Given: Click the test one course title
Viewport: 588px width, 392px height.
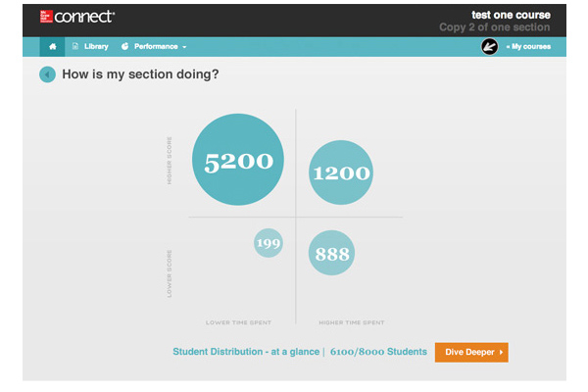Looking at the screenshot, I should pos(511,15).
